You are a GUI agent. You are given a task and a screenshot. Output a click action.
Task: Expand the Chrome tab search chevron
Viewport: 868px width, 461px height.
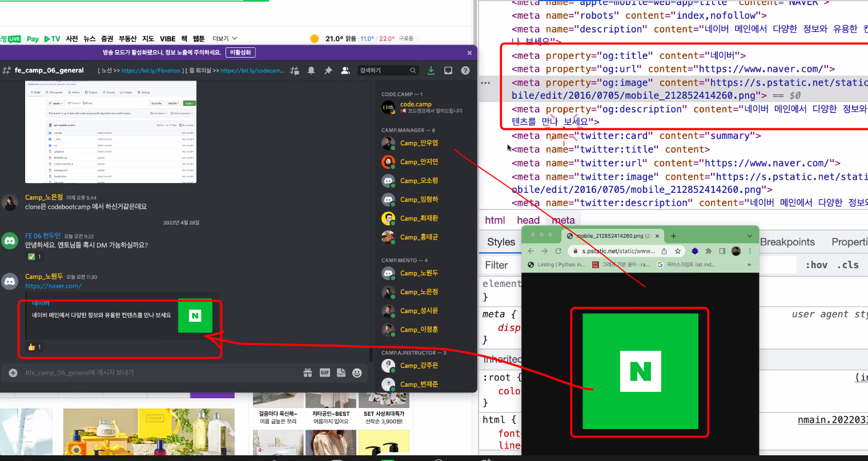pos(749,236)
